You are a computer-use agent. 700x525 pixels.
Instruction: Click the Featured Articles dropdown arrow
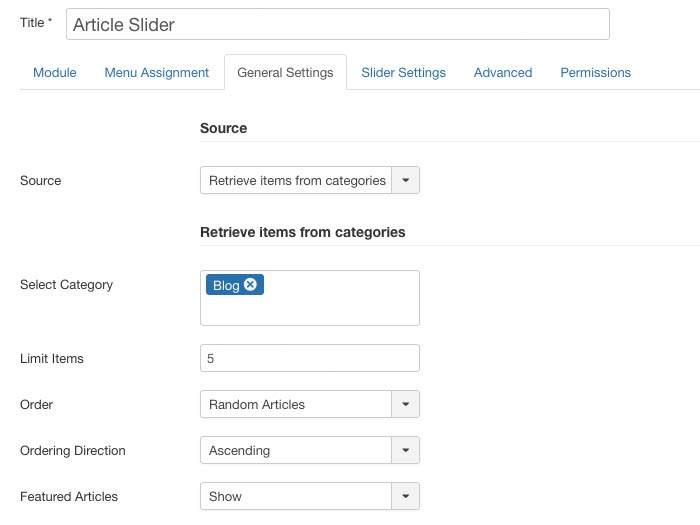[x=406, y=497]
